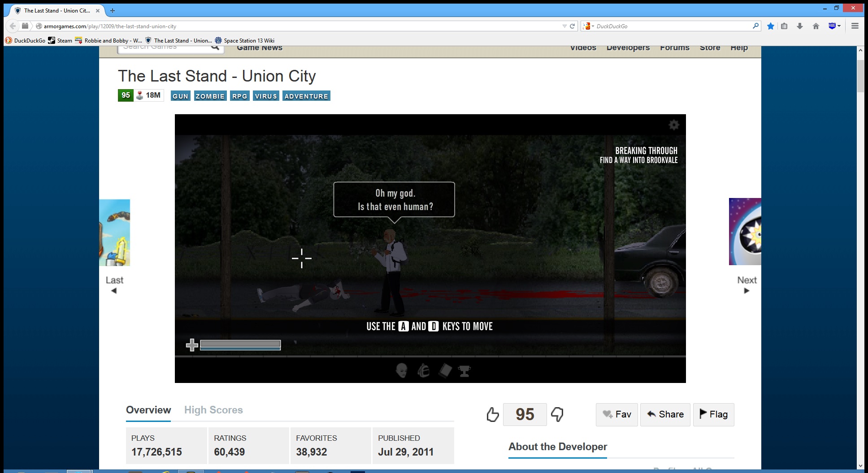Open the character face icon in game
This screenshot has width=868, height=473.
click(x=402, y=370)
